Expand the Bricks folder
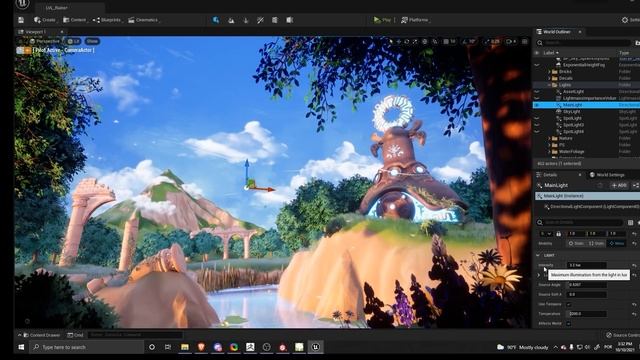Viewport: 640px width, 360px height. [549, 71]
